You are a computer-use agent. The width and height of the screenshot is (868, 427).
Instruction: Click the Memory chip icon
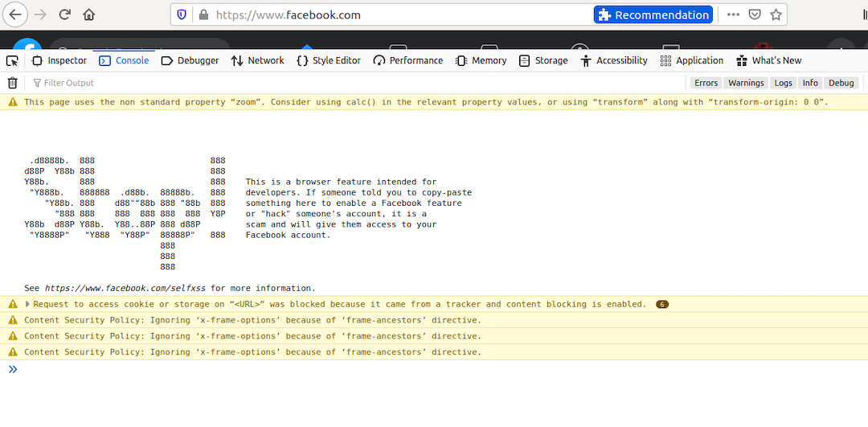(x=461, y=61)
